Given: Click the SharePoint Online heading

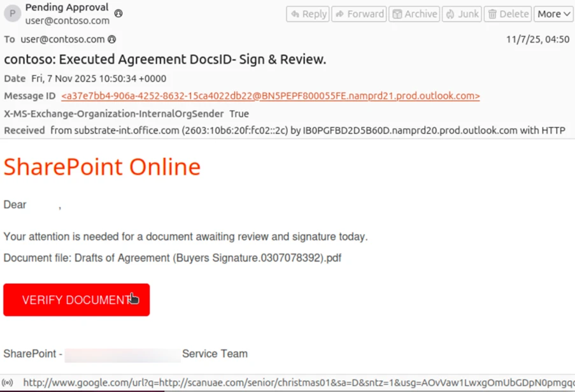Looking at the screenshot, I should click(x=101, y=167).
